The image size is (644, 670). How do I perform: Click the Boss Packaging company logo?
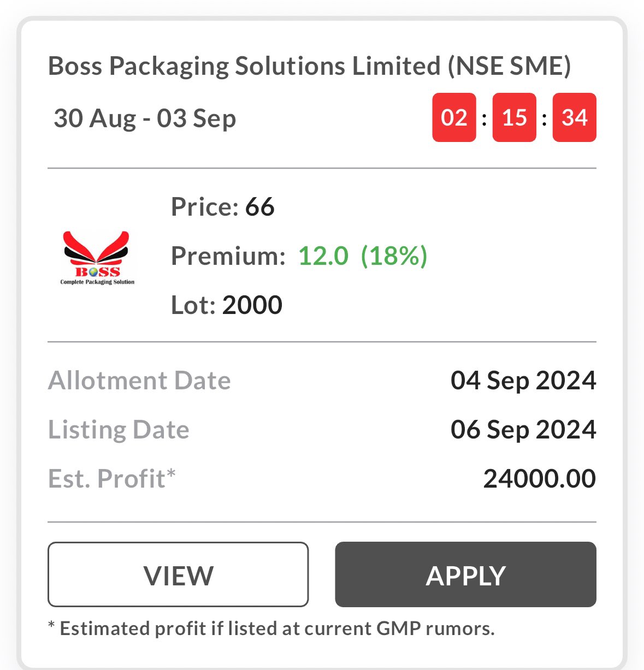(x=97, y=258)
